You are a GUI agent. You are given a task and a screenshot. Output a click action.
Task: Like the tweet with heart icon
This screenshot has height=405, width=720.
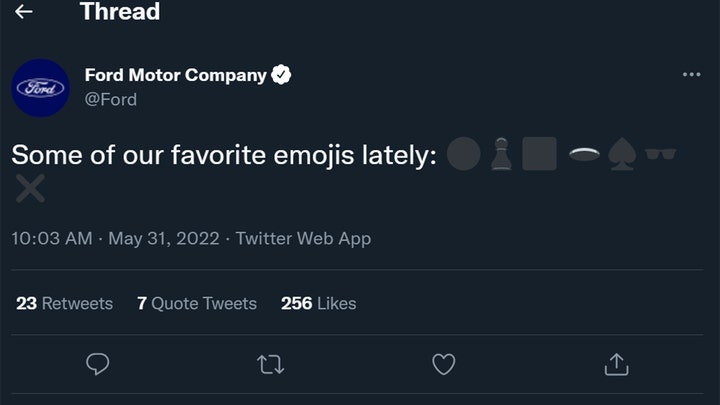(x=443, y=365)
